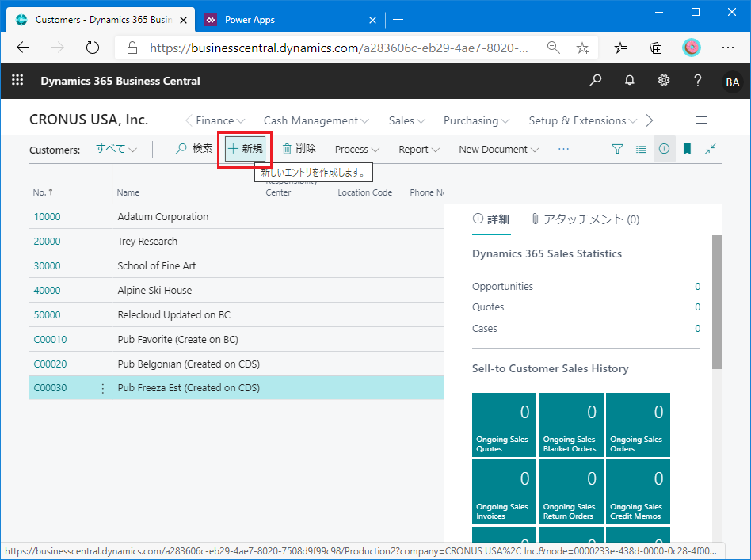Click the FactBox vertical scrollbar
751x560 pixels.
716,302
